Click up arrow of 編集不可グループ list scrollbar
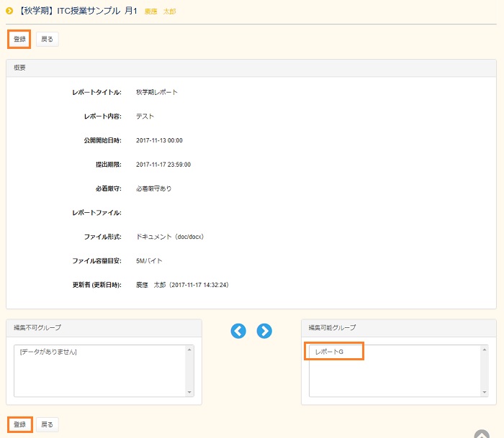This screenshot has height=438, width=504. coord(190,350)
